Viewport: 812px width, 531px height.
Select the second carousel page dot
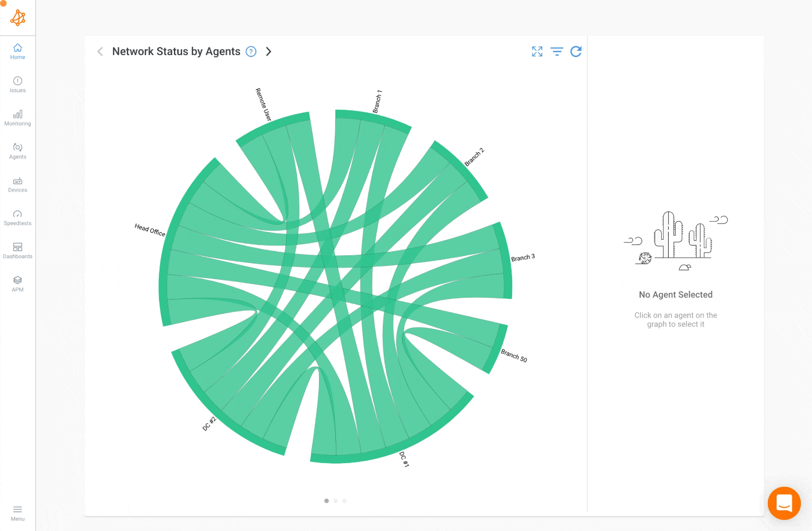335,500
